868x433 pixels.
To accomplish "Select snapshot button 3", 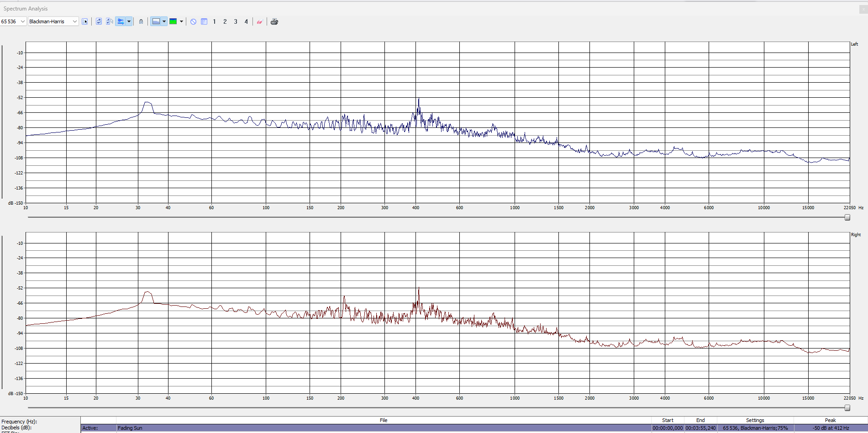I will click(x=236, y=21).
